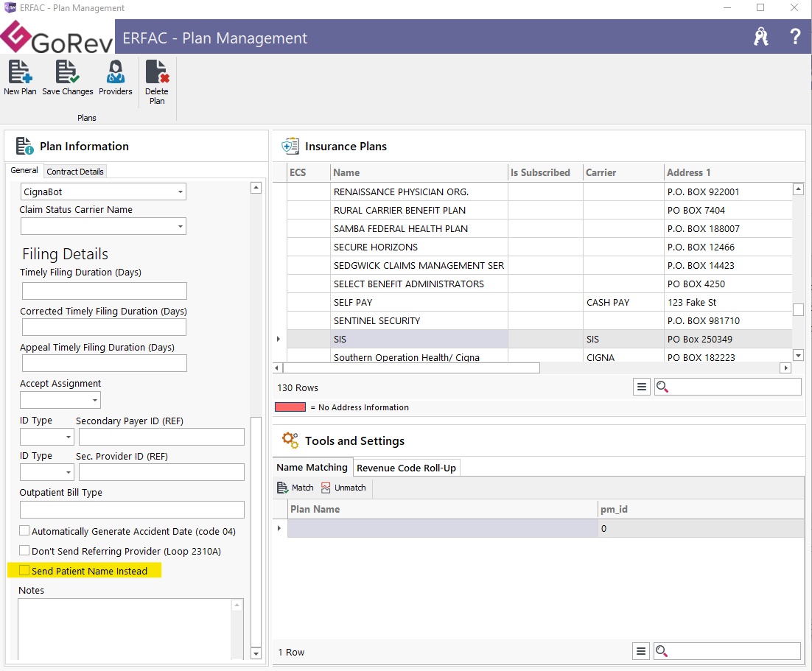The image size is (812, 671).
Task: Click the Appeal Timely Filing Duration field
Action: [104, 363]
